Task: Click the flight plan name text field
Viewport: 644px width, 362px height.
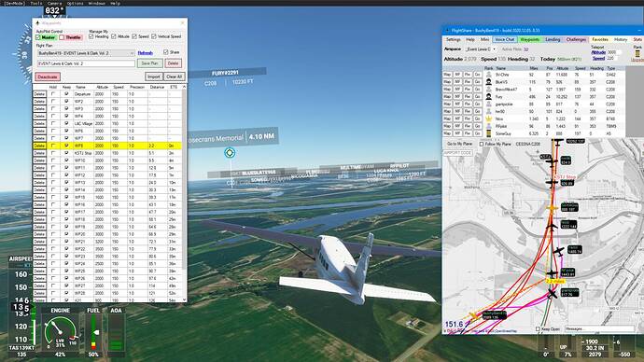Action: click(x=86, y=63)
